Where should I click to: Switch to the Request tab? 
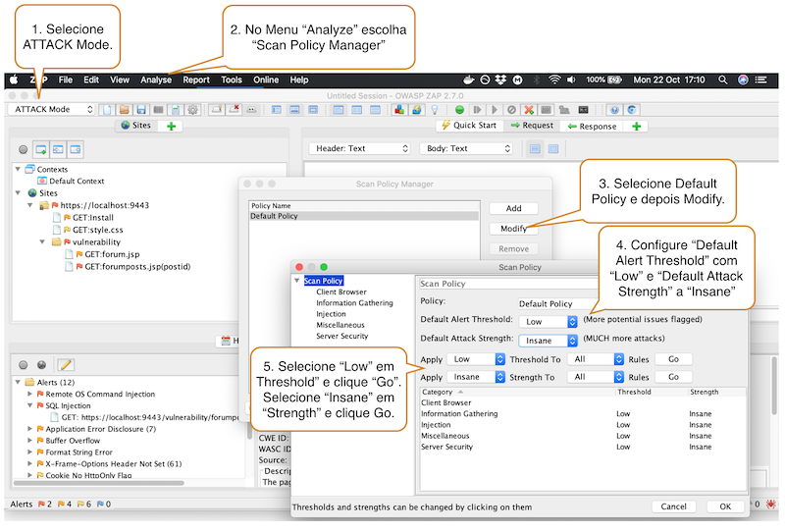pos(532,126)
